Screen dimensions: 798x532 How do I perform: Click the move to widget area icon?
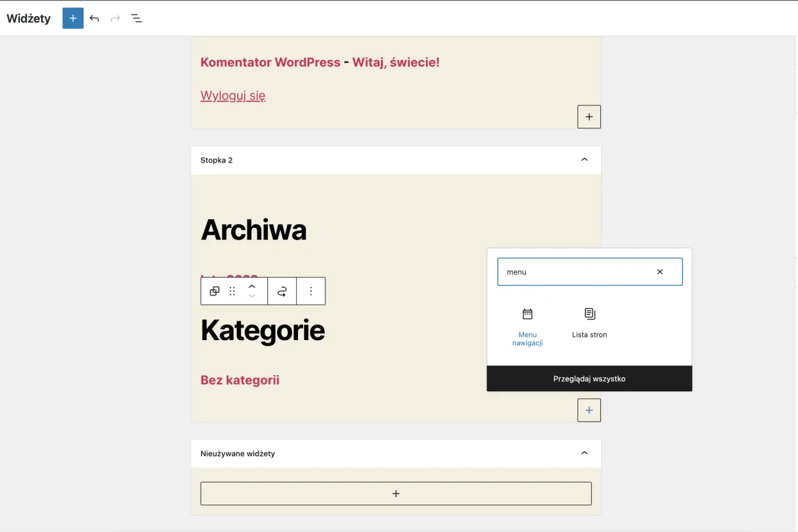(282, 291)
